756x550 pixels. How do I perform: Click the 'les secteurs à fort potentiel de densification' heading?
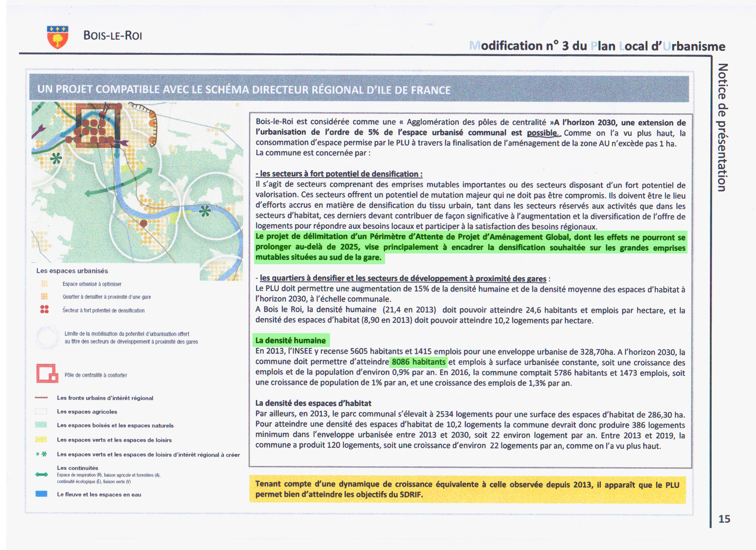point(339,174)
